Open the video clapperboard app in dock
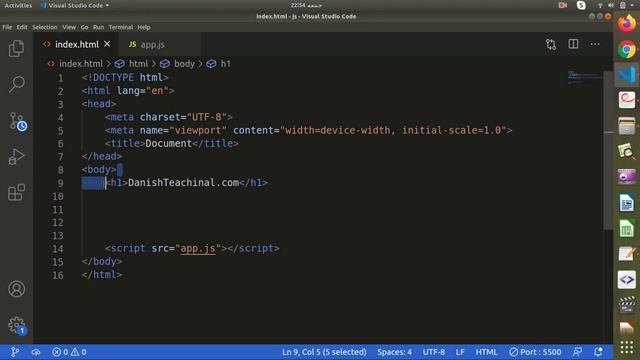This screenshot has height=360, width=640. [x=627, y=305]
